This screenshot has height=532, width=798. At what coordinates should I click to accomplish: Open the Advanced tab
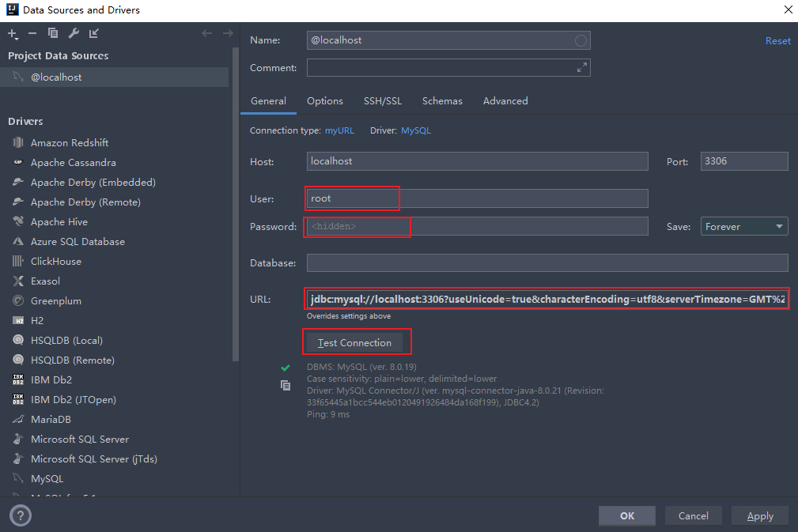point(505,100)
